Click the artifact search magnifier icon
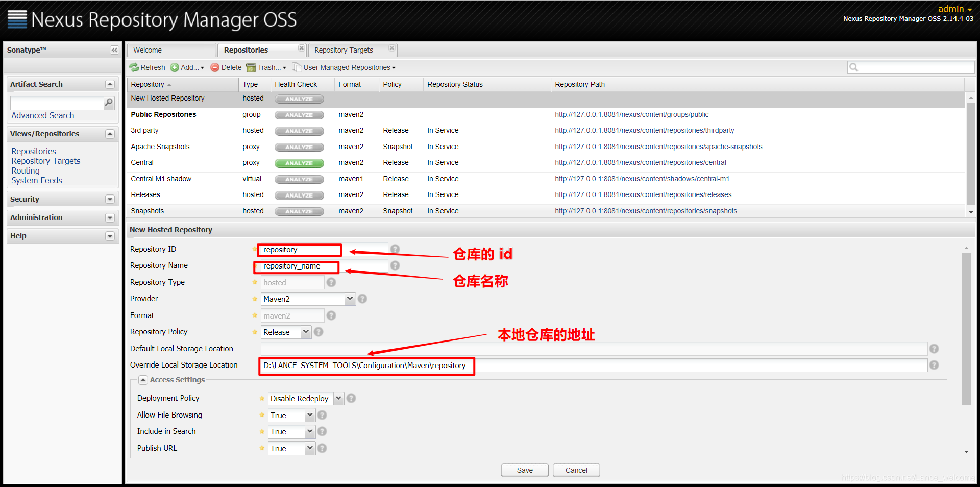 pyautogui.click(x=109, y=103)
